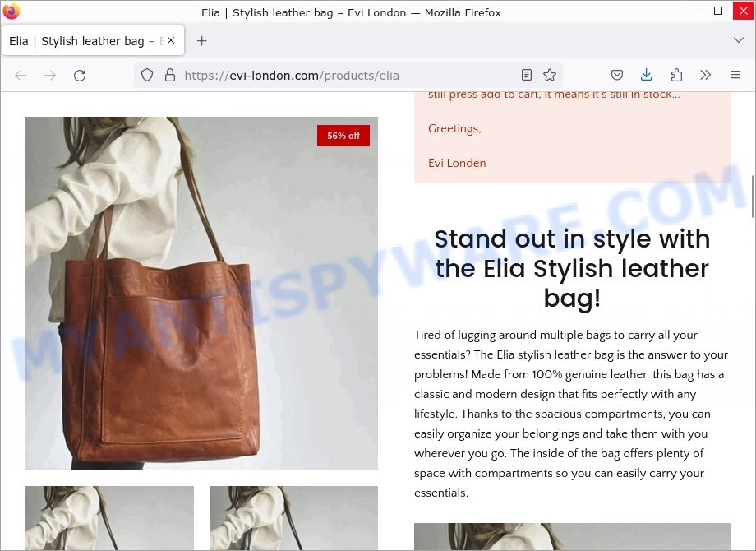
Task: Minimize the Firefox window
Action: point(693,11)
